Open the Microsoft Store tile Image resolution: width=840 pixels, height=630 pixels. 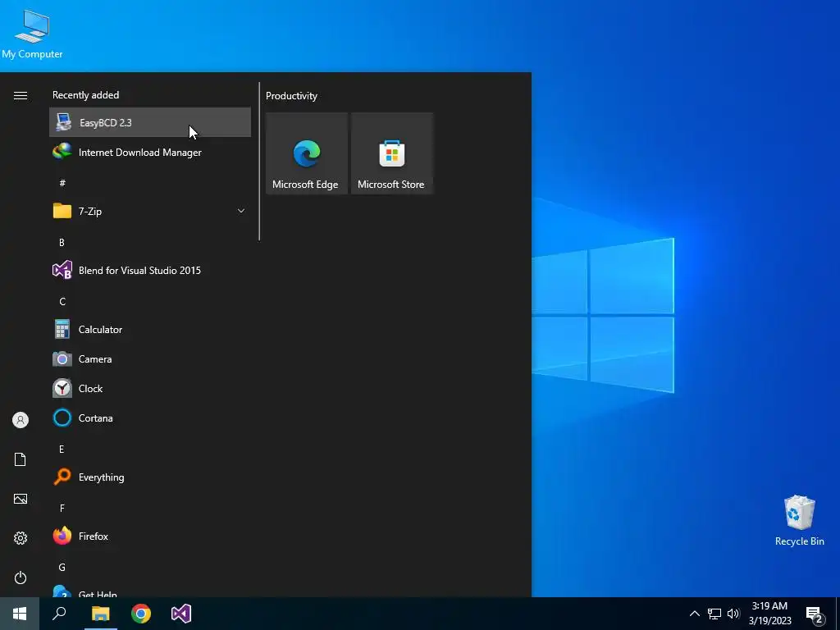click(x=391, y=153)
